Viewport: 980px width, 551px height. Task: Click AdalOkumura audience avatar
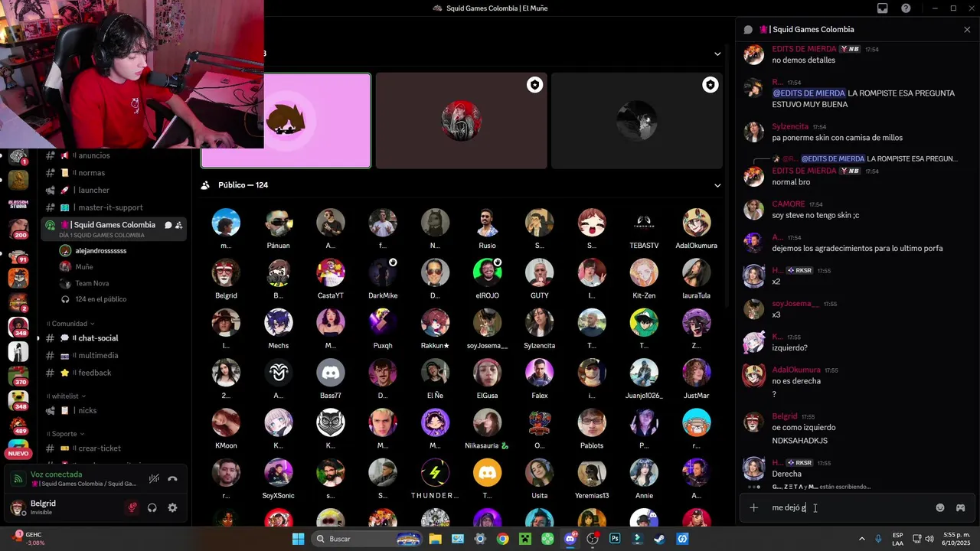[697, 223]
